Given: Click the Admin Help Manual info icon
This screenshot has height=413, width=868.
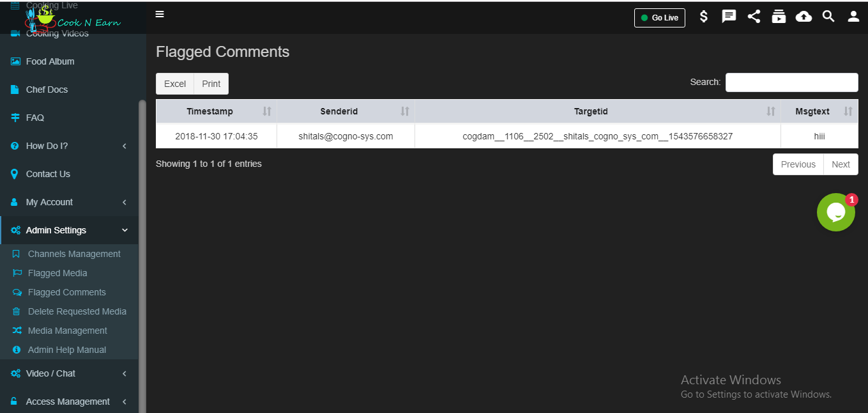Looking at the screenshot, I should click(x=16, y=350).
